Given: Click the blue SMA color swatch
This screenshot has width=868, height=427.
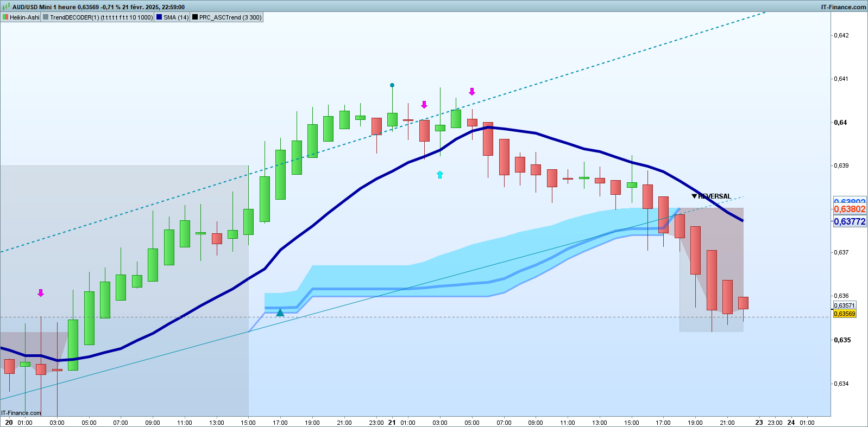Looking at the screenshot, I should point(159,17).
